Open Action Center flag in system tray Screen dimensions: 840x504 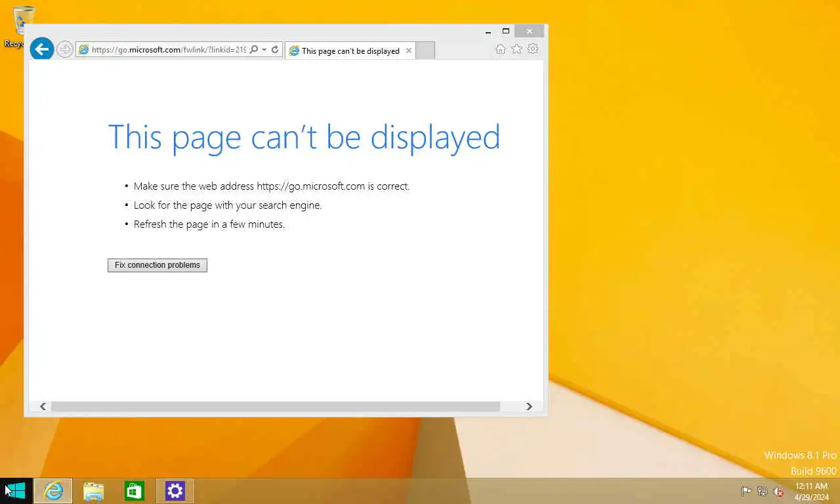click(746, 491)
